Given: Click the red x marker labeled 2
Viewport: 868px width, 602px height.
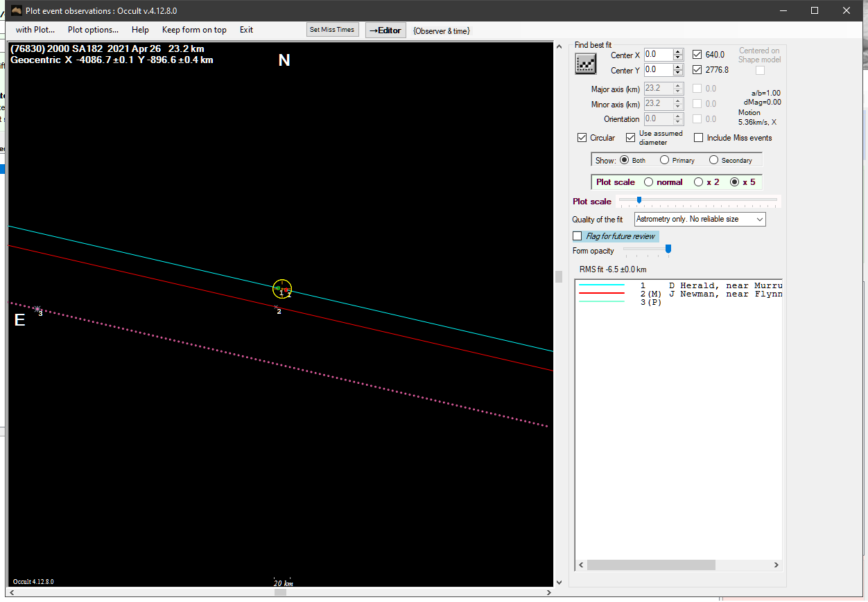Looking at the screenshot, I should (276, 306).
